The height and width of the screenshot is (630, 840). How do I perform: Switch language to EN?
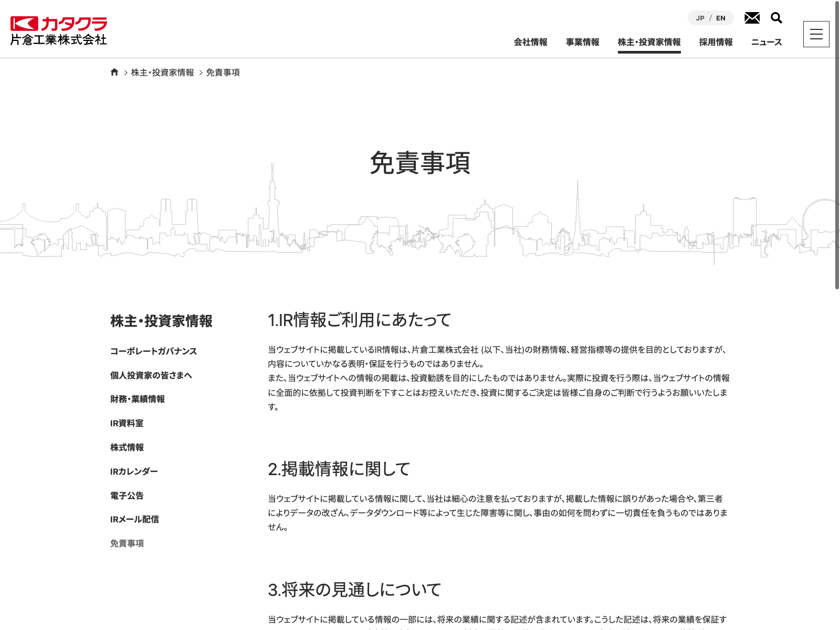[720, 18]
